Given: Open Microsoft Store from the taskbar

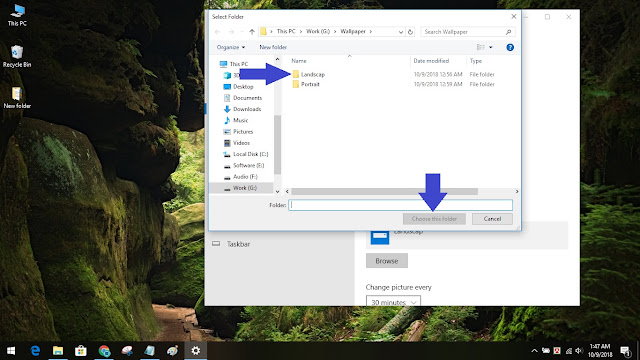Looking at the screenshot, I should [81, 350].
